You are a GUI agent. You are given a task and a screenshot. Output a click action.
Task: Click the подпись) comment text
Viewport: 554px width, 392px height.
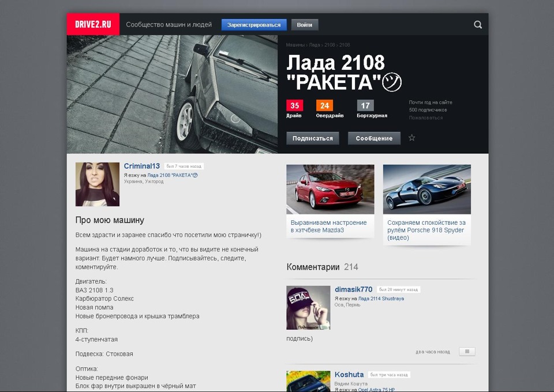[300, 339]
